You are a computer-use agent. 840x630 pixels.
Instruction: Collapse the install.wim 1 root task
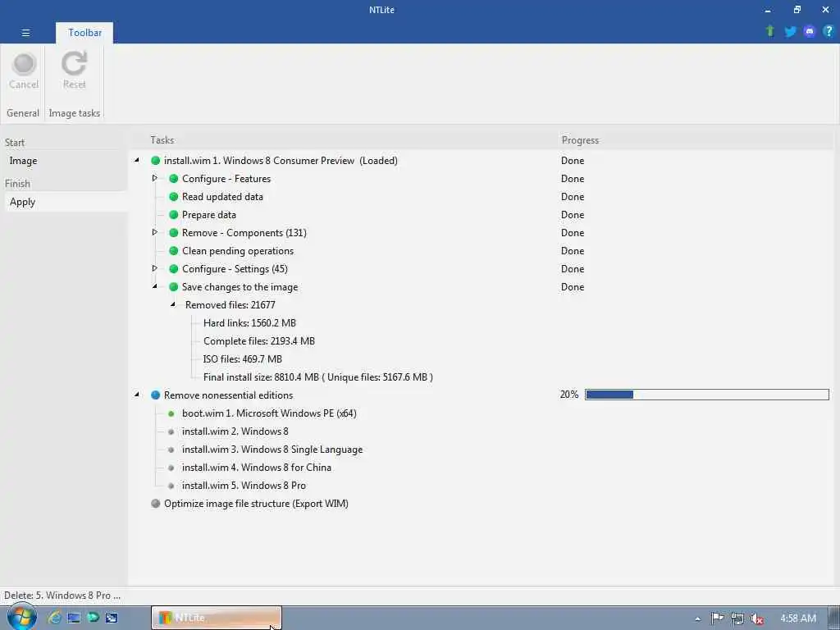(x=137, y=160)
